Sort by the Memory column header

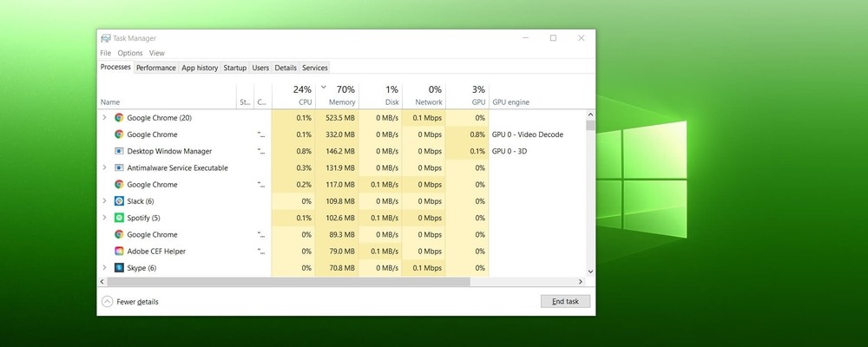click(x=337, y=95)
